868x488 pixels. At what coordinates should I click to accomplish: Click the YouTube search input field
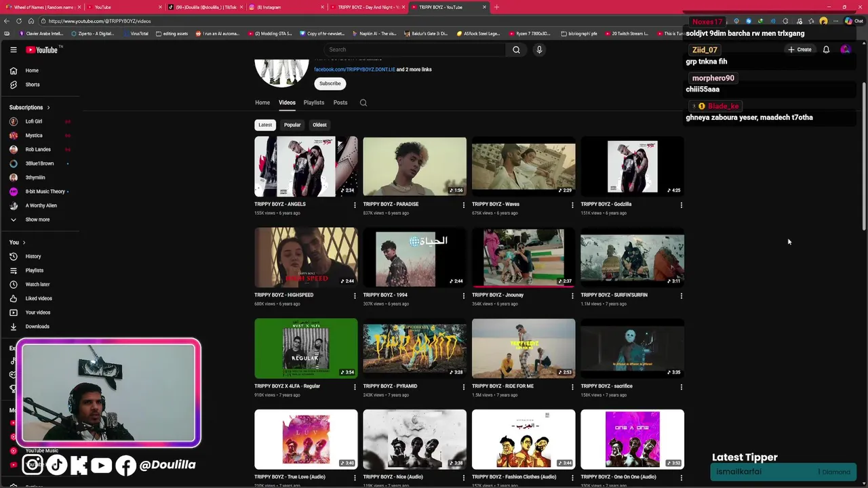click(x=414, y=49)
